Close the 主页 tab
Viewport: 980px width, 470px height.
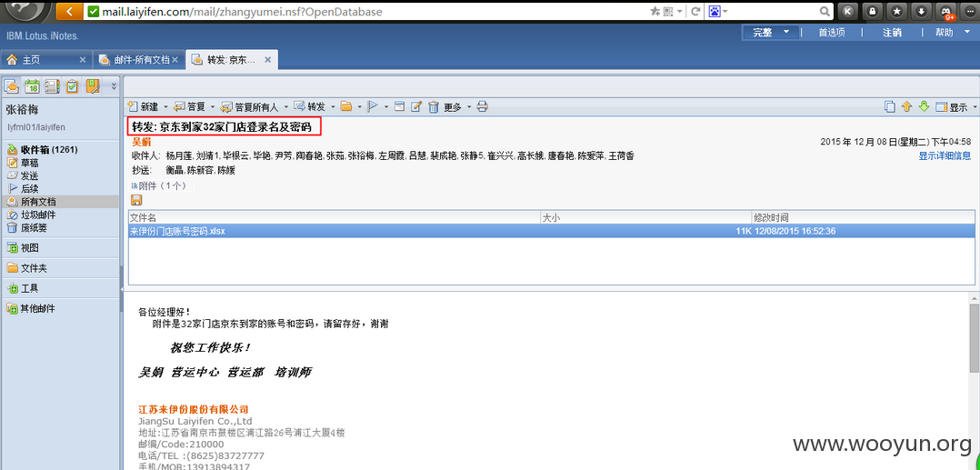tap(83, 60)
